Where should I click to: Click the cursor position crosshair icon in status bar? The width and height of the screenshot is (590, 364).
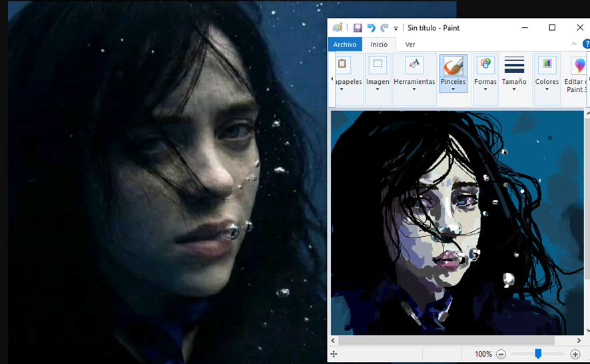point(334,354)
